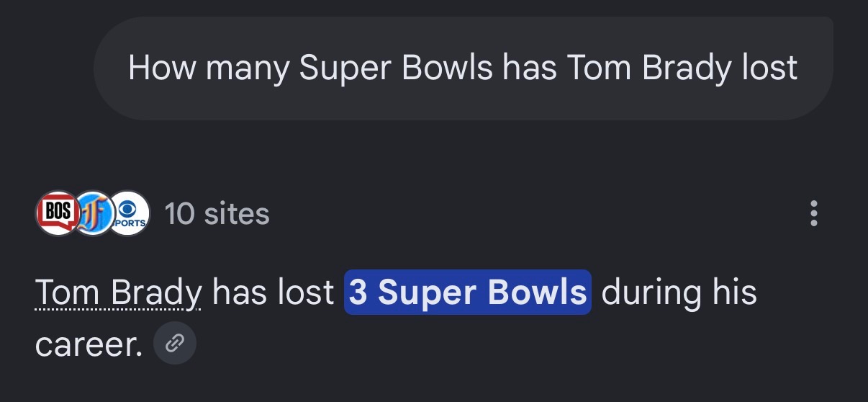The width and height of the screenshot is (868, 402).
Task: Click "Super Bowls" inside the query bubble
Action: (396, 68)
